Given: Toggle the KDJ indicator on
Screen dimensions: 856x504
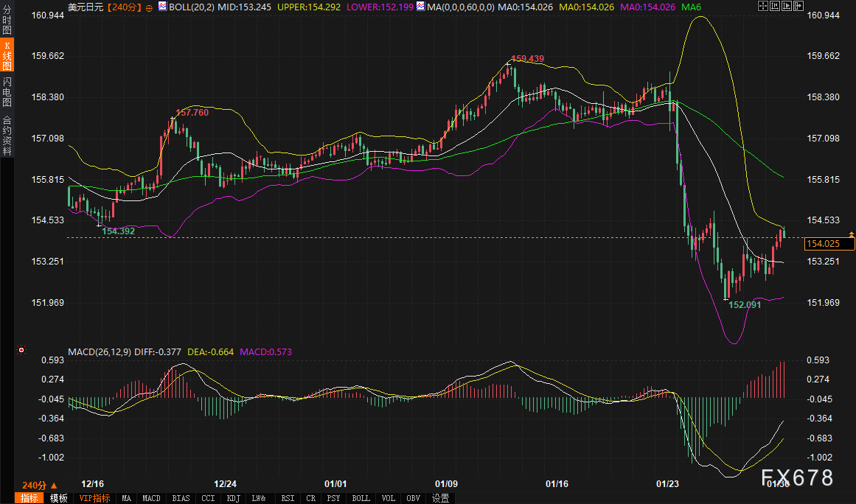Looking at the screenshot, I should point(233,498).
